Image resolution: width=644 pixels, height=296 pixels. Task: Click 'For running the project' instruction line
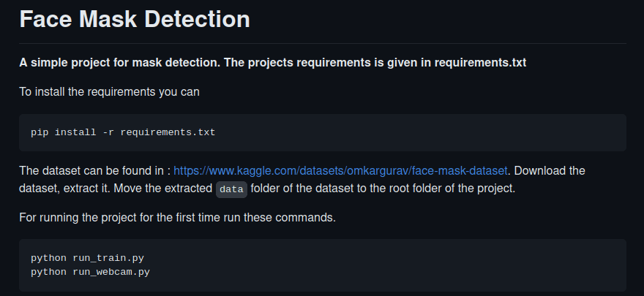177,217
